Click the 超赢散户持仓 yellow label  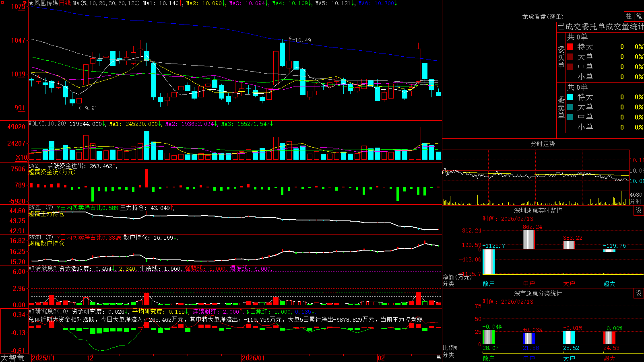(x=46, y=243)
